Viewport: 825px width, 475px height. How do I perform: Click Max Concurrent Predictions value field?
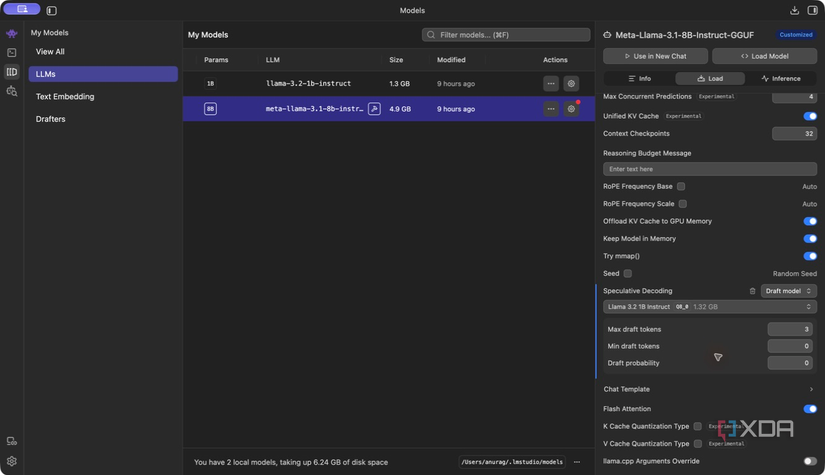pyautogui.click(x=794, y=97)
